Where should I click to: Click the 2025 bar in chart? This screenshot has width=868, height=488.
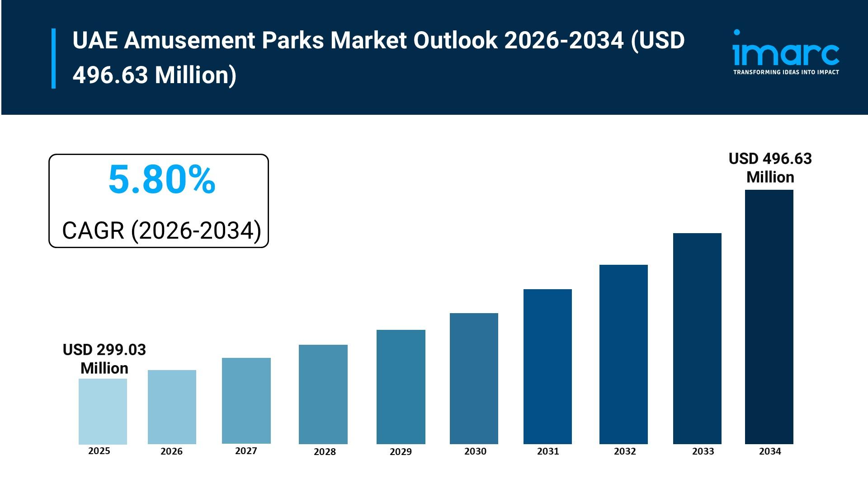pyautogui.click(x=103, y=411)
